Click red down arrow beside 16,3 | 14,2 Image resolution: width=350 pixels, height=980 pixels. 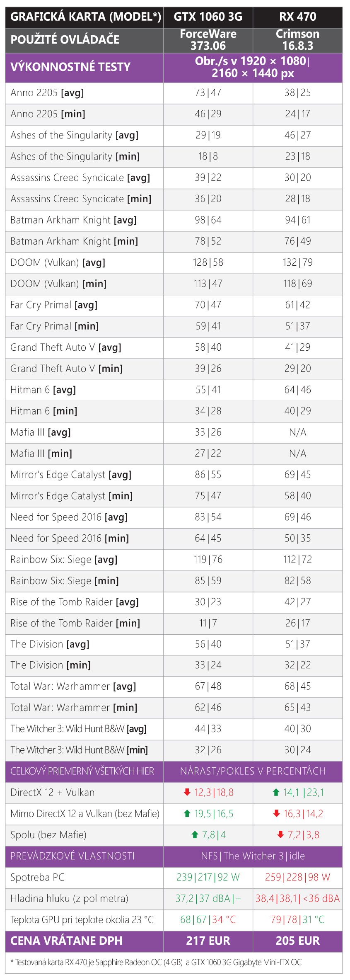tap(277, 813)
